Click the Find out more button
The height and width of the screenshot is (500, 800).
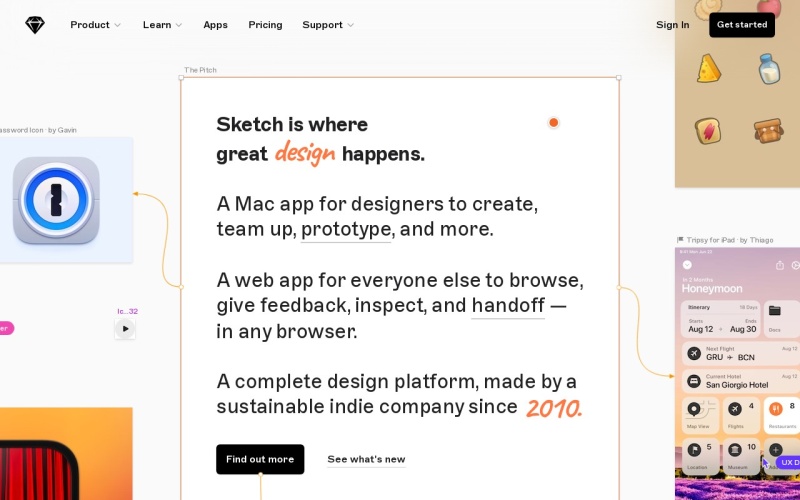(260, 459)
